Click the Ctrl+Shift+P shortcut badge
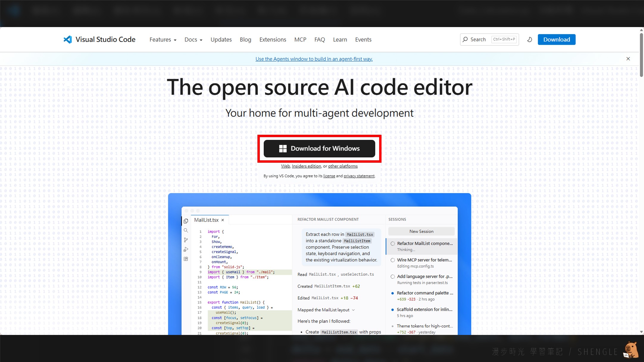Screen dimensions: 644x362 click(504, 39)
